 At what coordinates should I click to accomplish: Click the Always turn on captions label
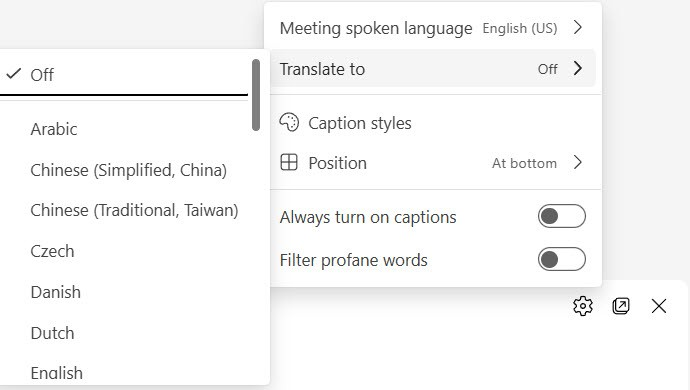368,217
